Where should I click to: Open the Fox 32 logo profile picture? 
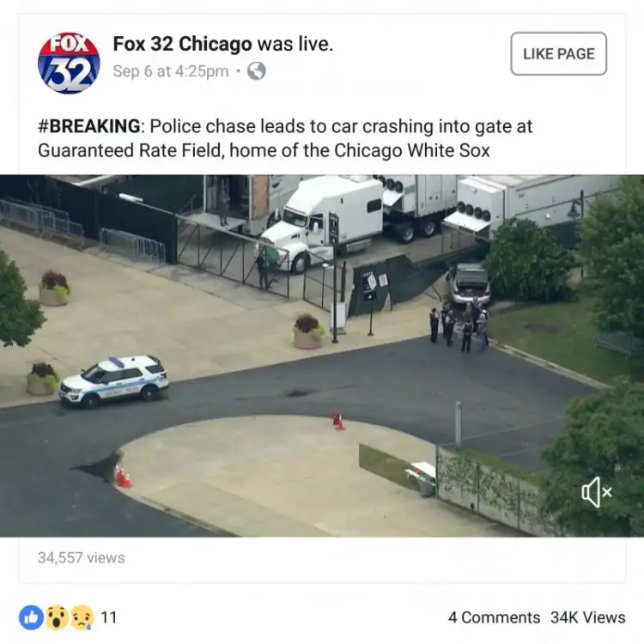pyautogui.click(x=69, y=63)
